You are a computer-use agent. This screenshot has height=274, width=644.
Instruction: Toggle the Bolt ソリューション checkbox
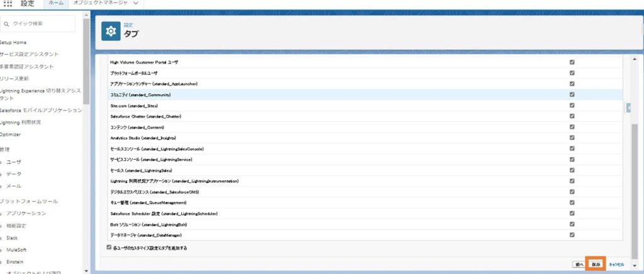click(x=572, y=224)
